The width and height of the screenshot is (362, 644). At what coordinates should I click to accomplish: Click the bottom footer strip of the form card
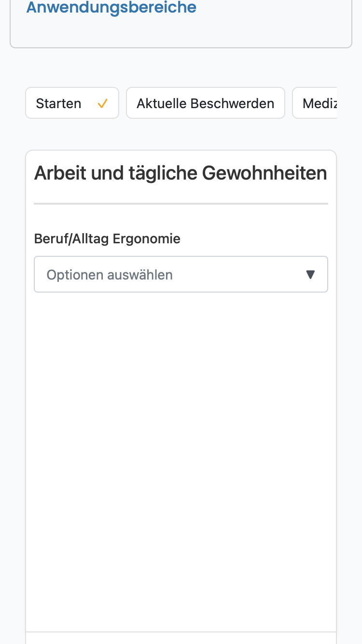(x=181, y=638)
